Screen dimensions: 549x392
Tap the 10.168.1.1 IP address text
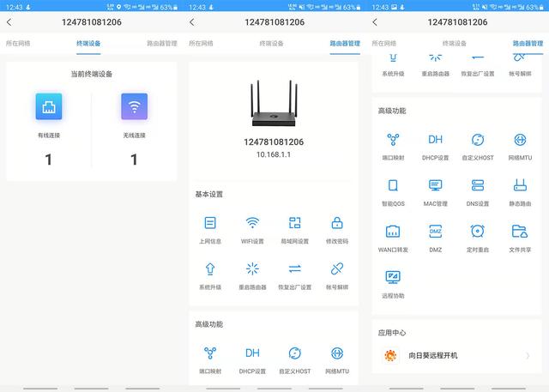pyautogui.click(x=274, y=154)
